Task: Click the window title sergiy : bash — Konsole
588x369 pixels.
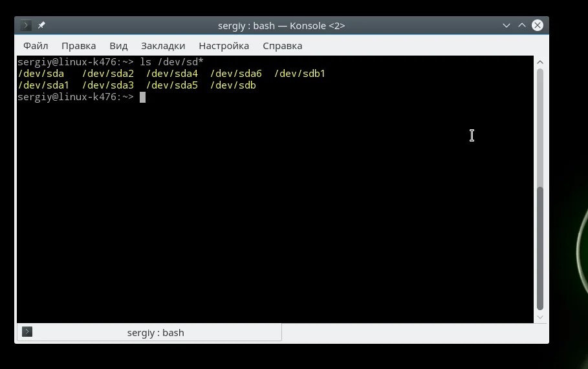Action: pyautogui.click(x=281, y=25)
